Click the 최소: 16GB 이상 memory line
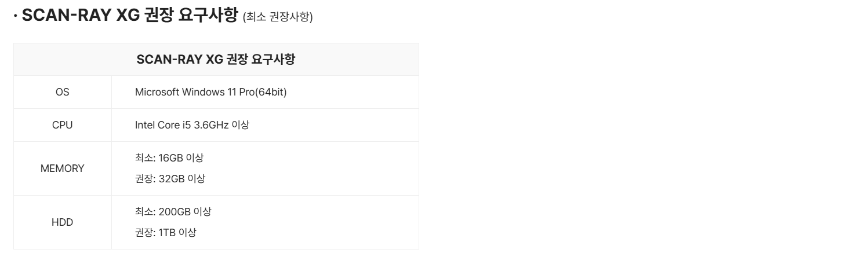 pos(169,157)
